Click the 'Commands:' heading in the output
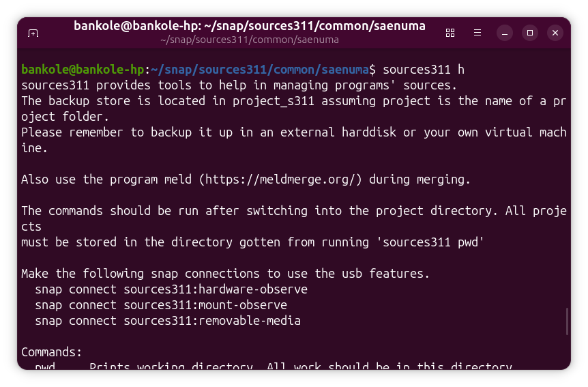 [52, 352]
